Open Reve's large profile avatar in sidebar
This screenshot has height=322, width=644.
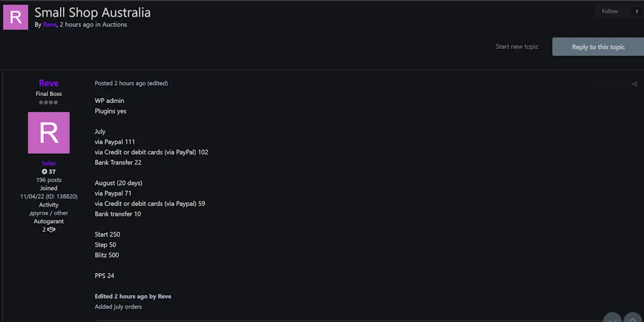[x=48, y=133]
